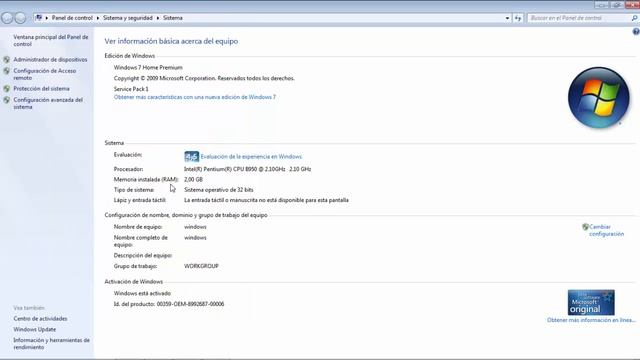Focus 'Buscar en el Panel de control' search box

(579, 18)
